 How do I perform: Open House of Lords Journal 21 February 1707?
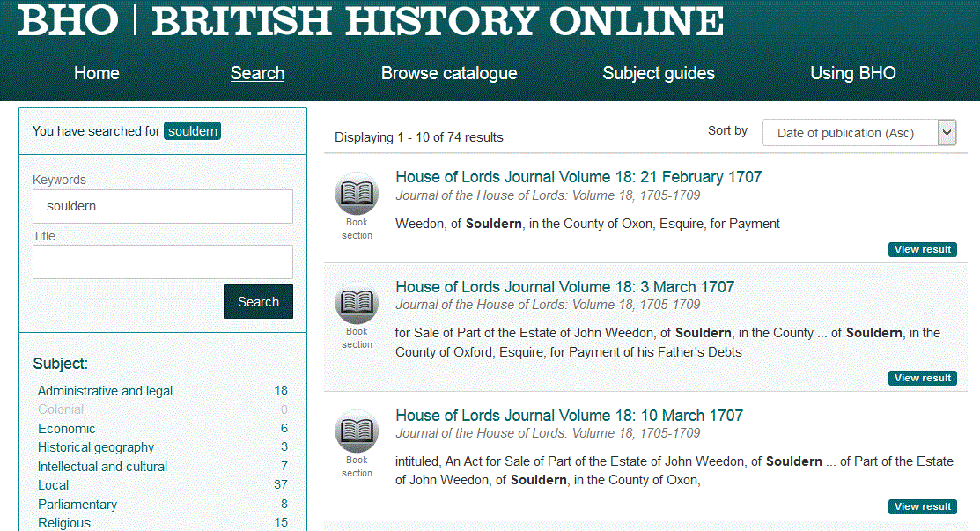[578, 177]
